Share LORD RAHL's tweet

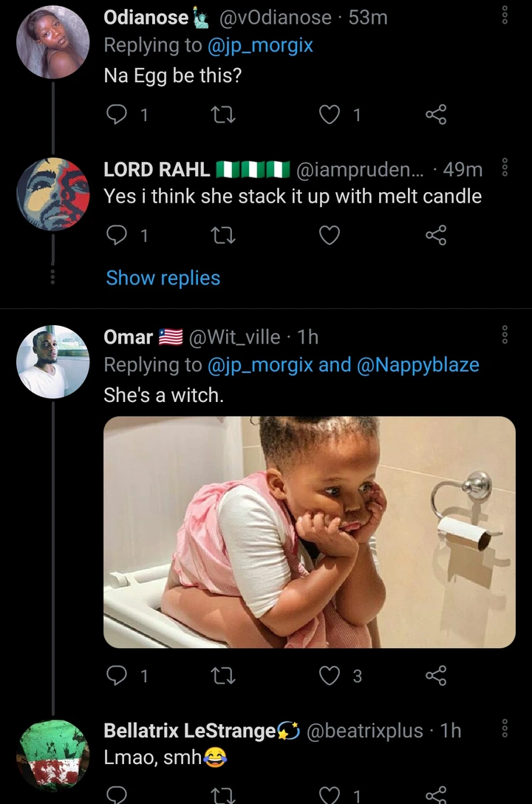pos(437,236)
